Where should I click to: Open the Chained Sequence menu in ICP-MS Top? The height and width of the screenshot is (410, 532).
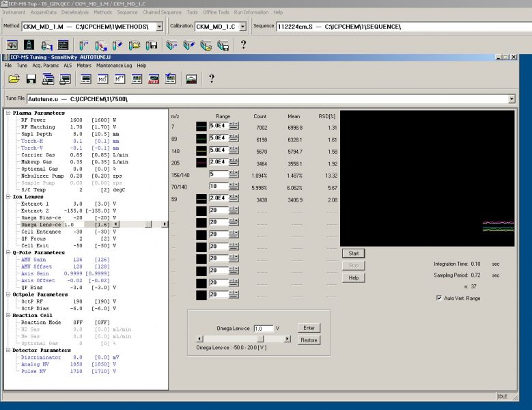pyautogui.click(x=162, y=12)
